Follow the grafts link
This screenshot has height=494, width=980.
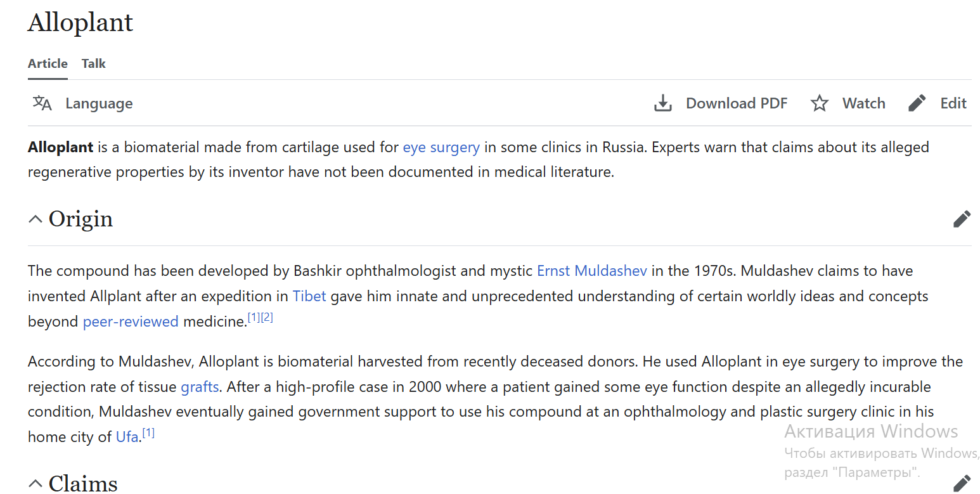click(200, 387)
